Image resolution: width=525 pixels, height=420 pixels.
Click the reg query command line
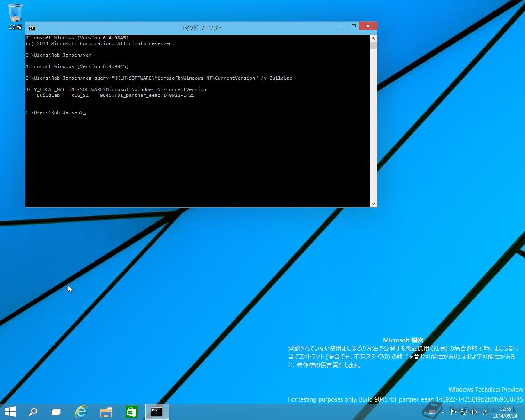[x=159, y=78]
